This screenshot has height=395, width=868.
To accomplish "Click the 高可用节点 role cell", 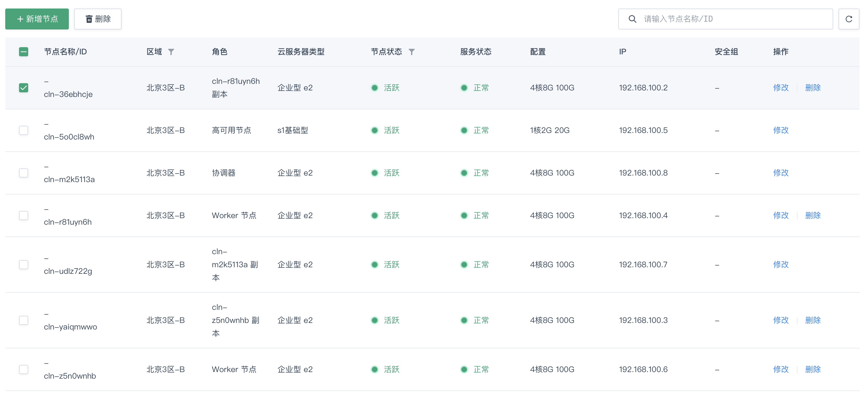I will [231, 130].
